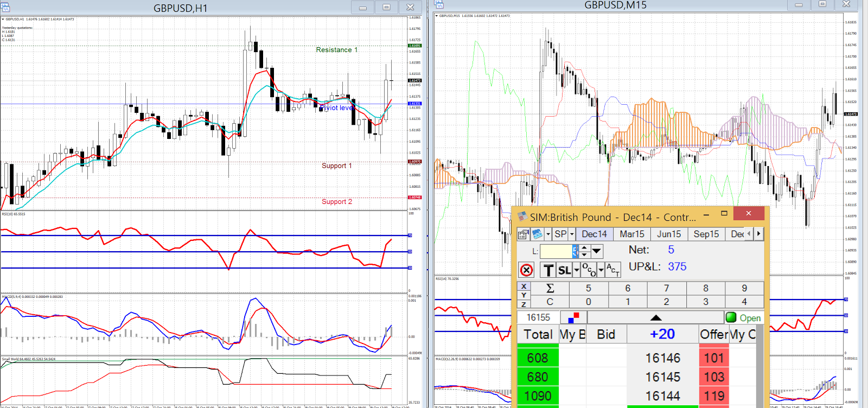Screen dimensions: 868x408
Task: Open the dropdown arrow next to SP
Action: tap(572, 234)
